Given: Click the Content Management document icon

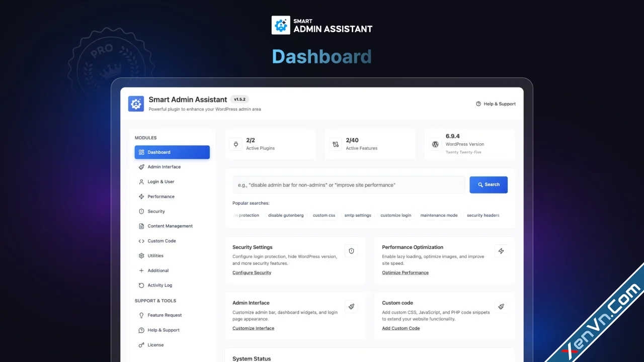Looking at the screenshot, I should click(x=141, y=226).
